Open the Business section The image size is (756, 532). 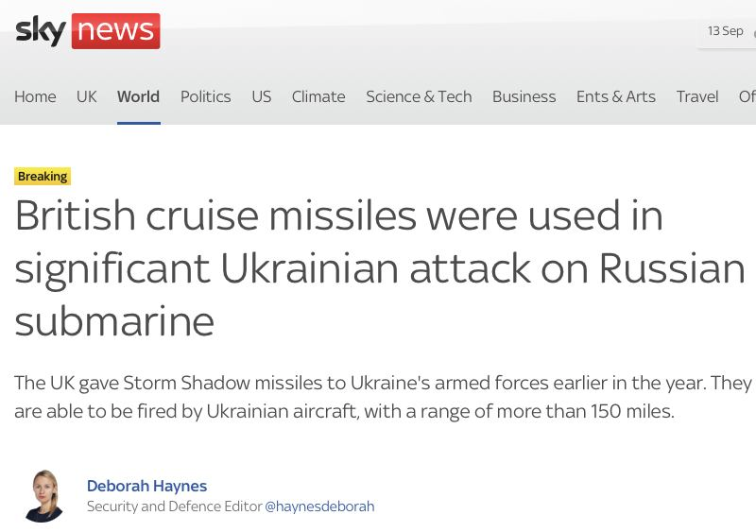(524, 96)
